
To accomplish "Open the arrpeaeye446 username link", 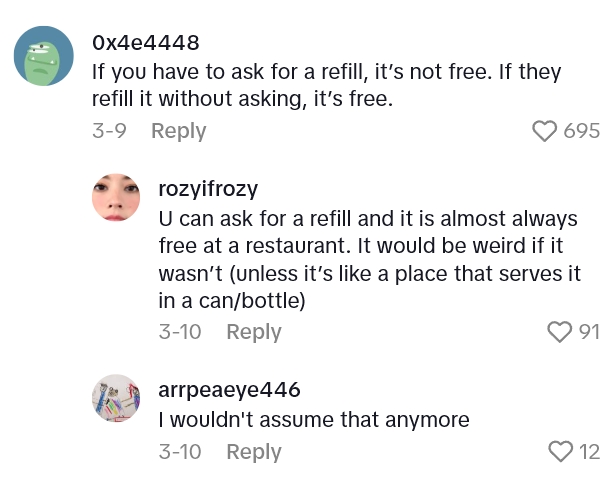I will coord(229,390).
